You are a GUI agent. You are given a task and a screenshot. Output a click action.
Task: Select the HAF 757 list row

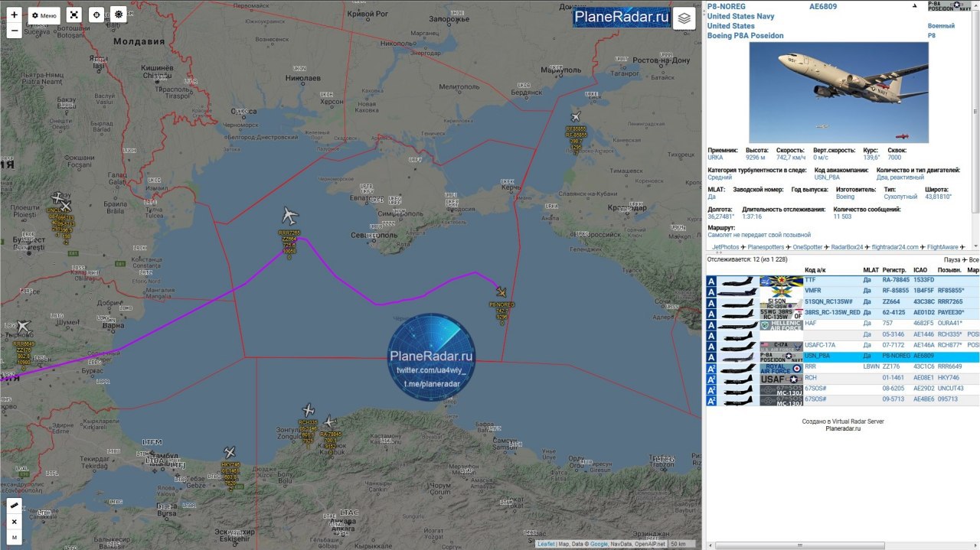(842, 324)
